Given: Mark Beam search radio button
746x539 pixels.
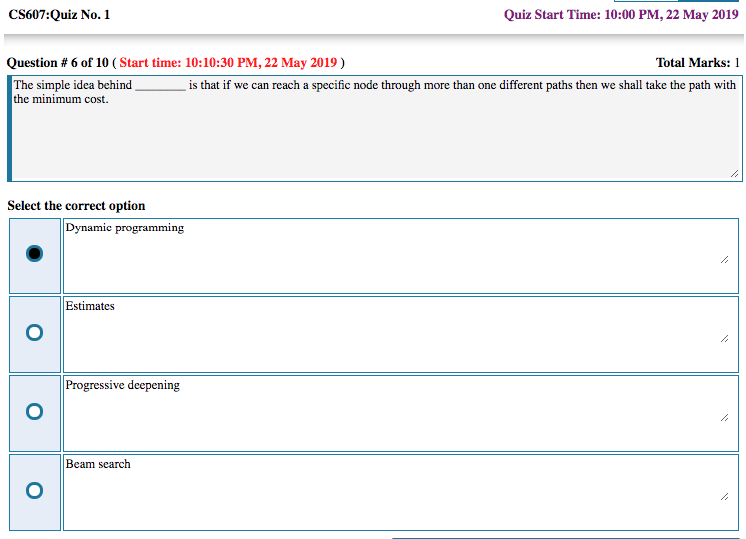Looking at the screenshot, I should [x=35, y=490].
